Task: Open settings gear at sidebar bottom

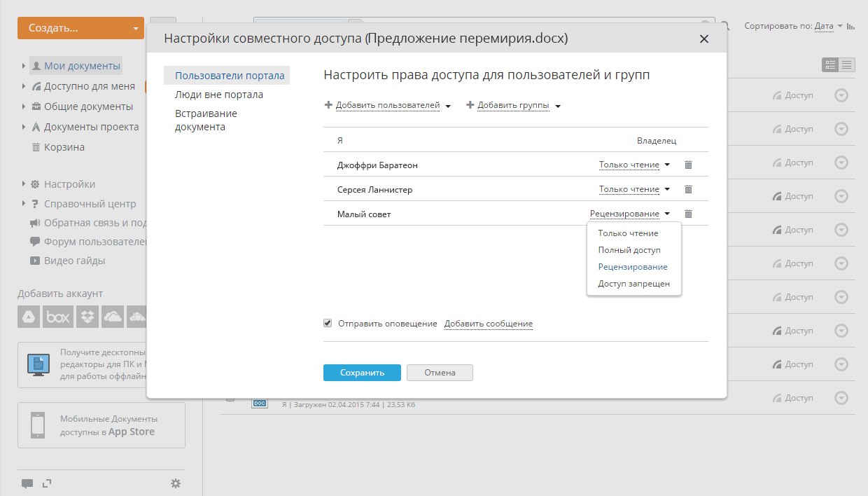Action: point(176,483)
